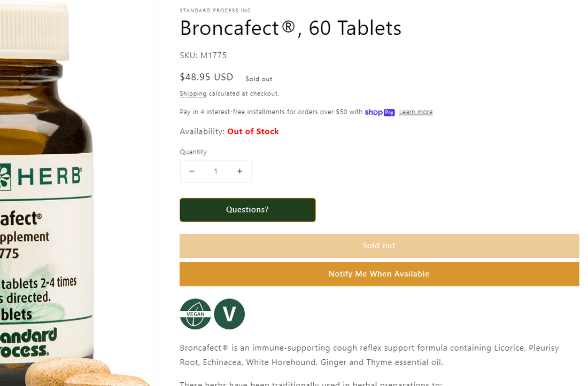Click the Standard Process Inc vendor label
Viewport: 588px width, 386px height.
coord(215,11)
